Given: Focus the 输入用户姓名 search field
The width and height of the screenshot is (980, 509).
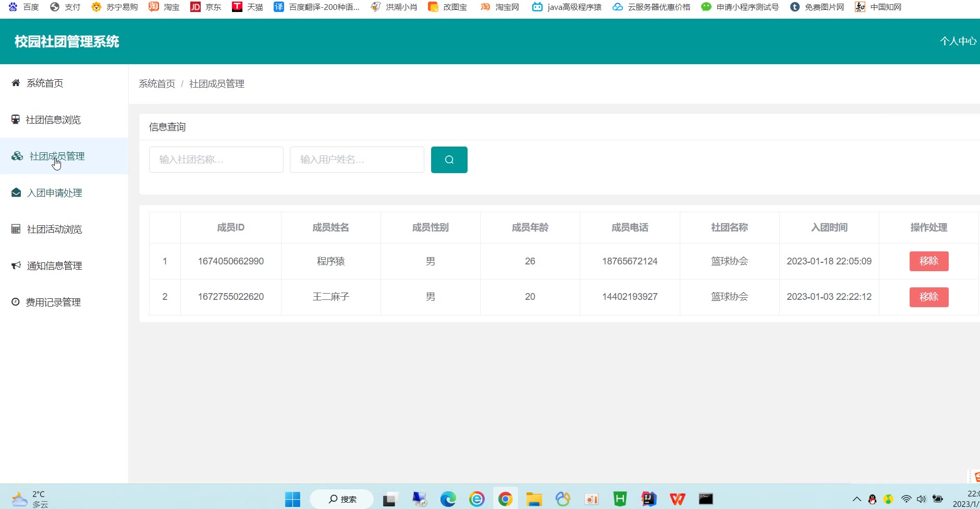Looking at the screenshot, I should pyautogui.click(x=357, y=160).
